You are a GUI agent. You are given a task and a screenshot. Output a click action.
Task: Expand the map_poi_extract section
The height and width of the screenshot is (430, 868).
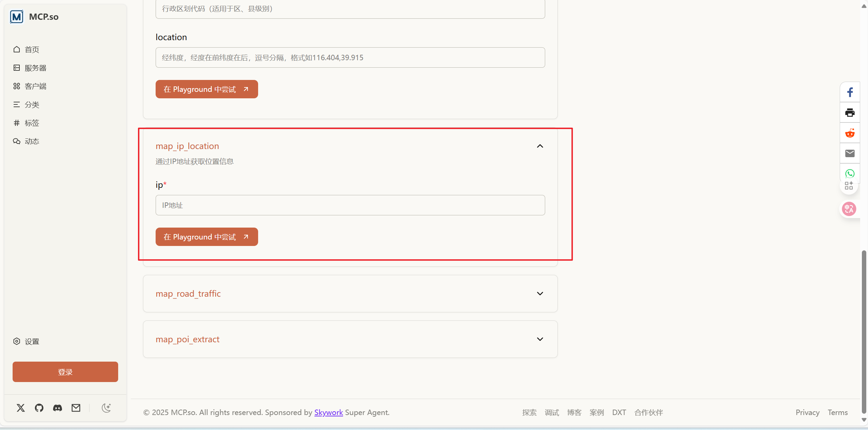coord(540,339)
